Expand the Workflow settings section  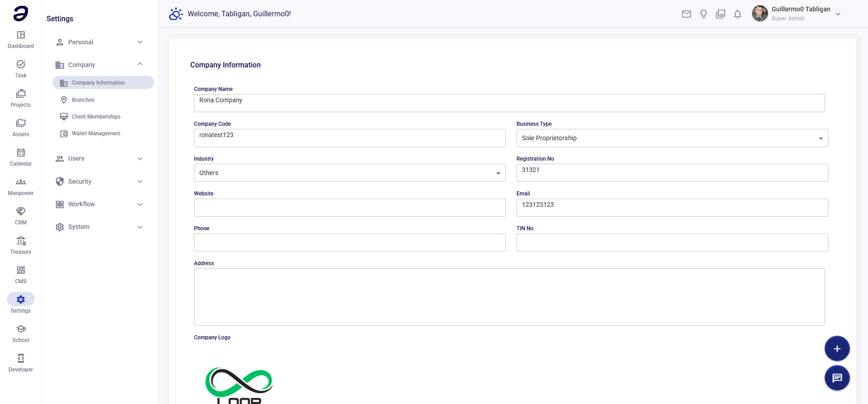pyautogui.click(x=100, y=204)
